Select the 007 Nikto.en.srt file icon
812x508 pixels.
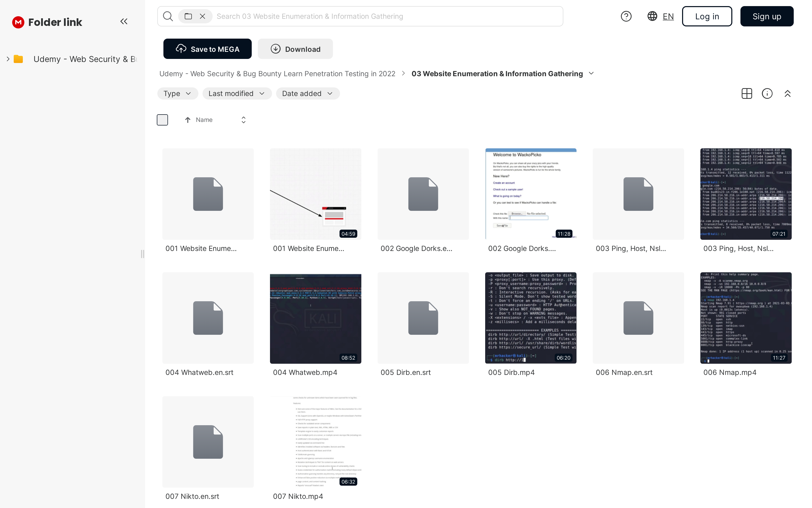click(208, 442)
